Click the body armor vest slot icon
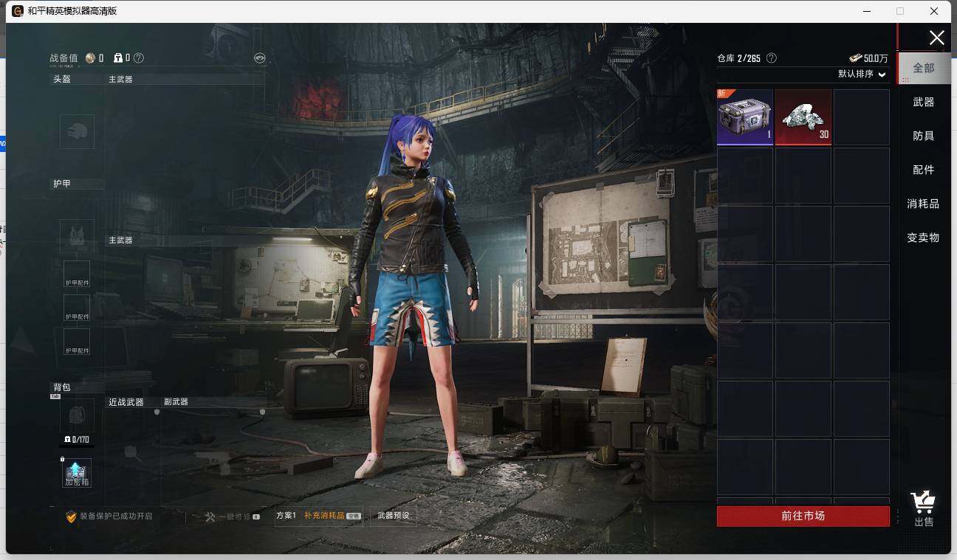Image resolution: width=957 pixels, height=560 pixels. [x=77, y=236]
